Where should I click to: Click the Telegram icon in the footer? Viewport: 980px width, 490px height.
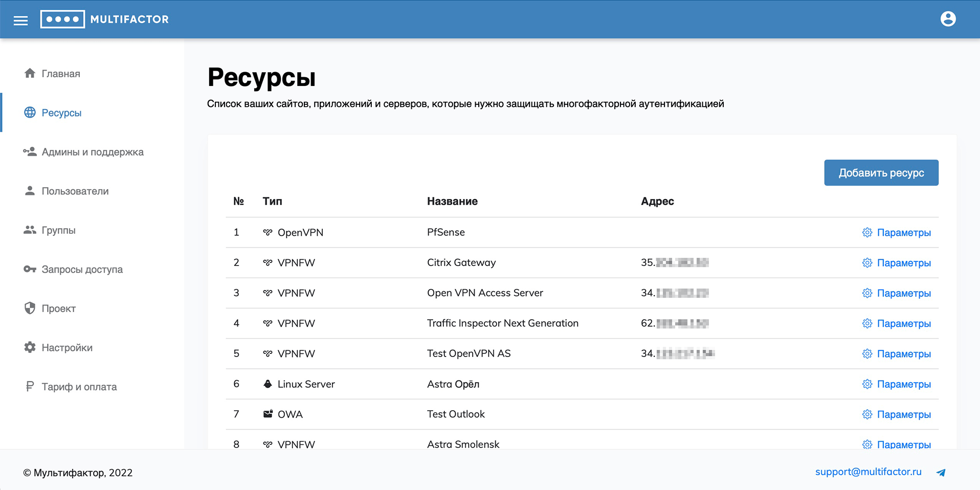(x=941, y=473)
